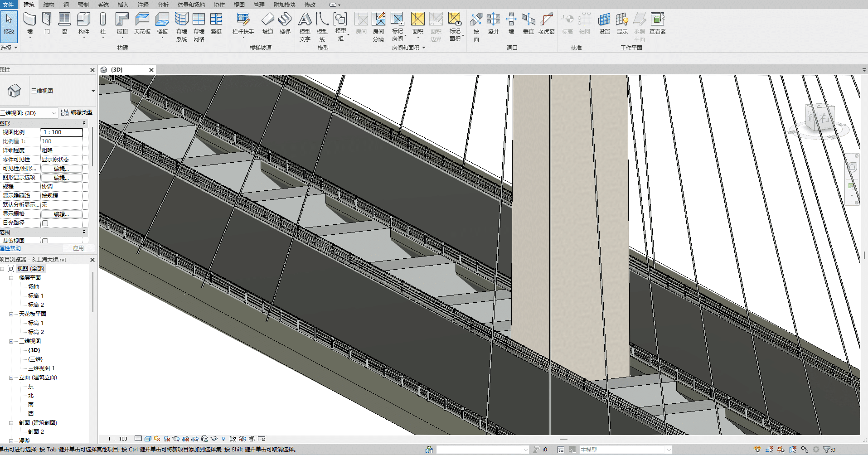This screenshot has height=455, width=868.
Task: Open the 属性帮助 (Properties Help) link
Action: (x=10, y=248)
